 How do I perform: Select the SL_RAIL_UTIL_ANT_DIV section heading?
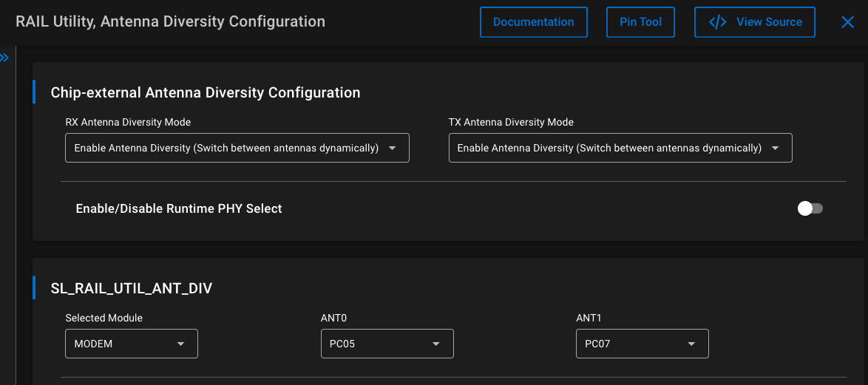[x=132, y=288]
